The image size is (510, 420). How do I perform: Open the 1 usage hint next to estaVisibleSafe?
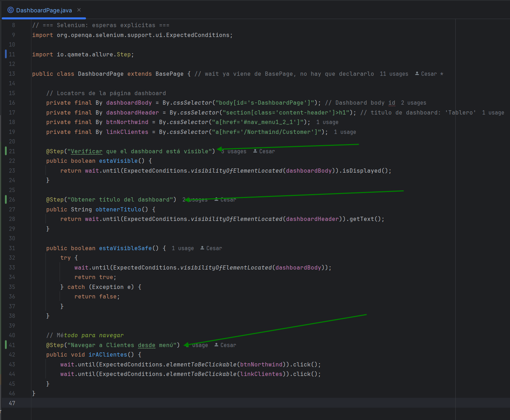[x=182, y=248]
